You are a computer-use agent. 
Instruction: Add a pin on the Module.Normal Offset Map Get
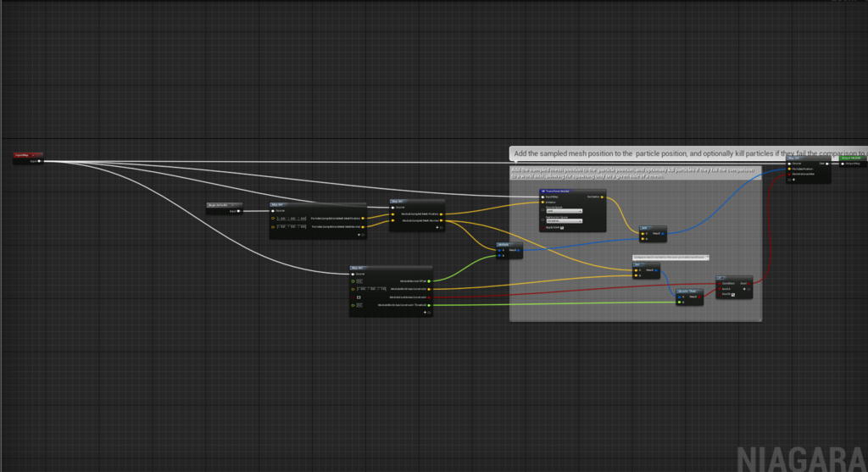pyautogui.click(x=425, y=312)
